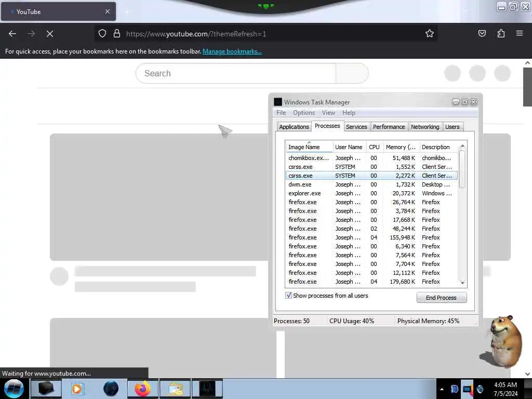Click the browser page scrollbar thumb
Viewport: 532px width, 399px height.
pos(527,87)
